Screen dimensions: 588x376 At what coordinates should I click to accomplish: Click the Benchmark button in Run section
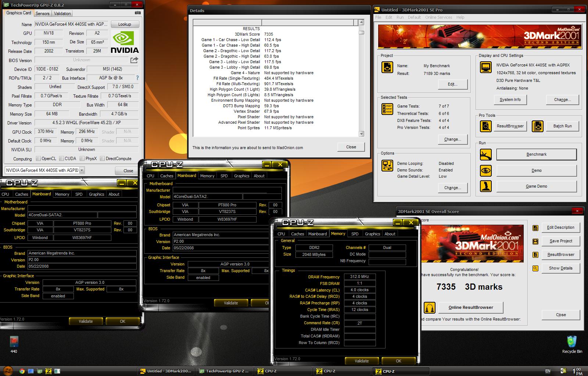(x=536, y=155)
